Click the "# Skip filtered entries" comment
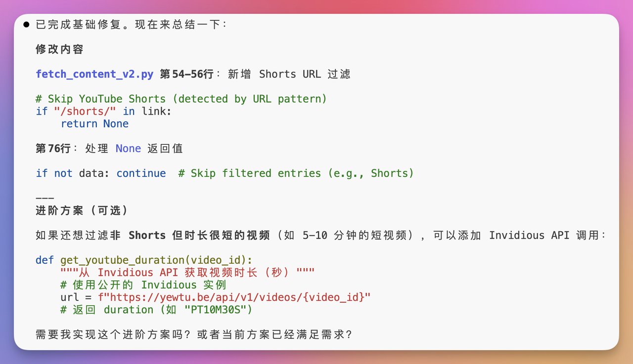The width and height of the screenshot is (633, 364). point(296,173)
